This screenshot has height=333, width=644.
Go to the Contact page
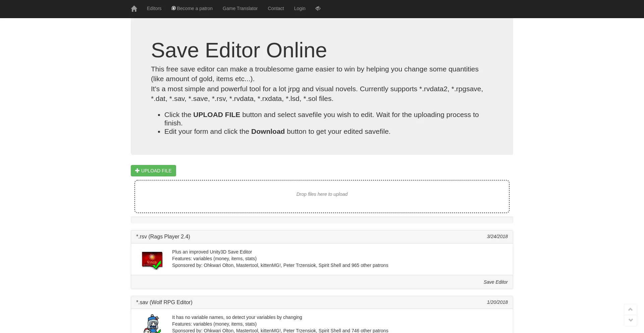tap(275, 8)
